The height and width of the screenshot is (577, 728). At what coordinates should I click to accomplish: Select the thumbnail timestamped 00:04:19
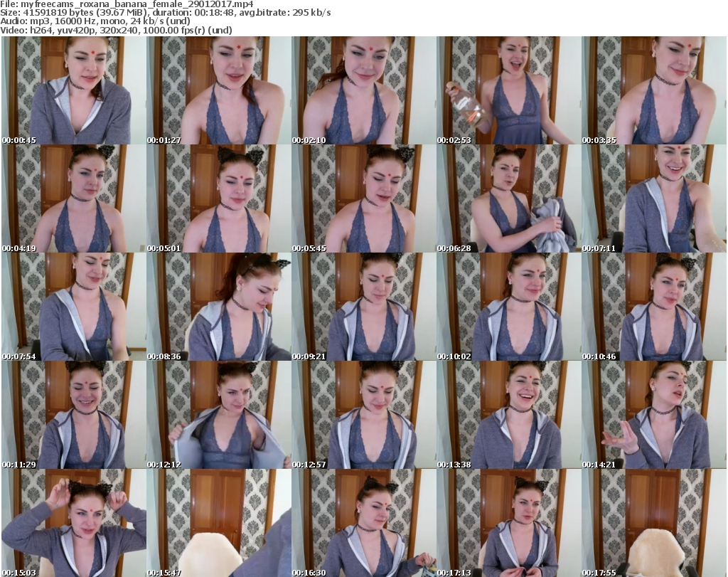74,198
